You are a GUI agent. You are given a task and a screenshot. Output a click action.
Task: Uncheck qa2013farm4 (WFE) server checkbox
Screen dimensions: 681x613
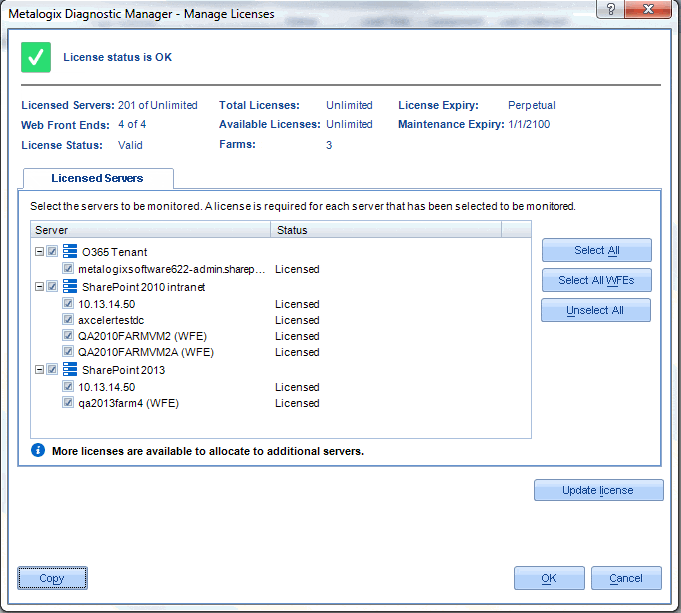tap(68, 402)
